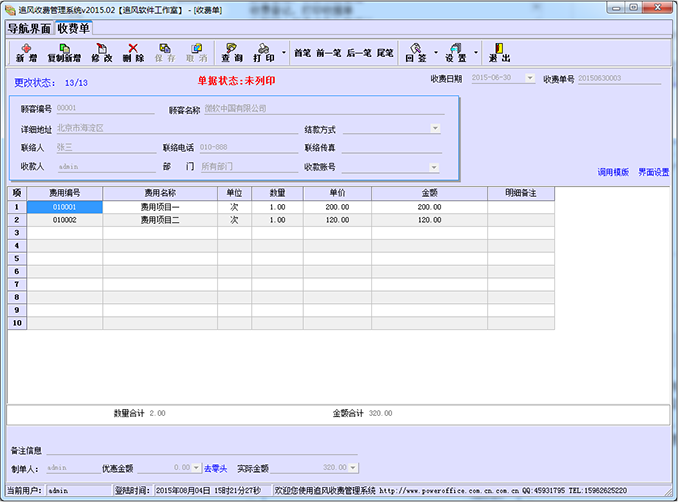Expand the 收款账号 dropdown

coord(435,167)
